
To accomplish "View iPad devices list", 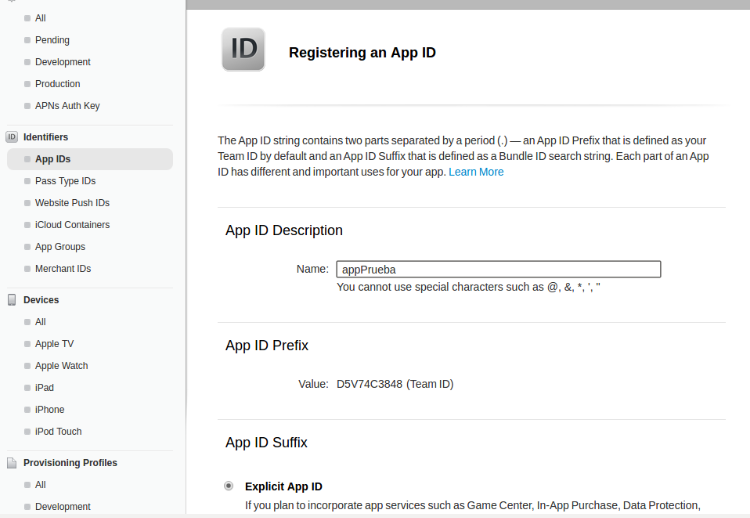I will tap(44, 388).
